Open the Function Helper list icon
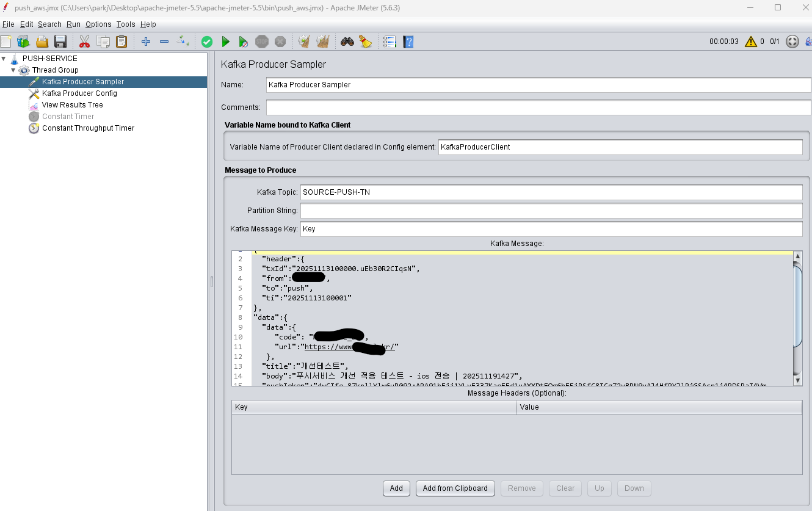This screenshot has height=511, width=812. click(390, 42)
